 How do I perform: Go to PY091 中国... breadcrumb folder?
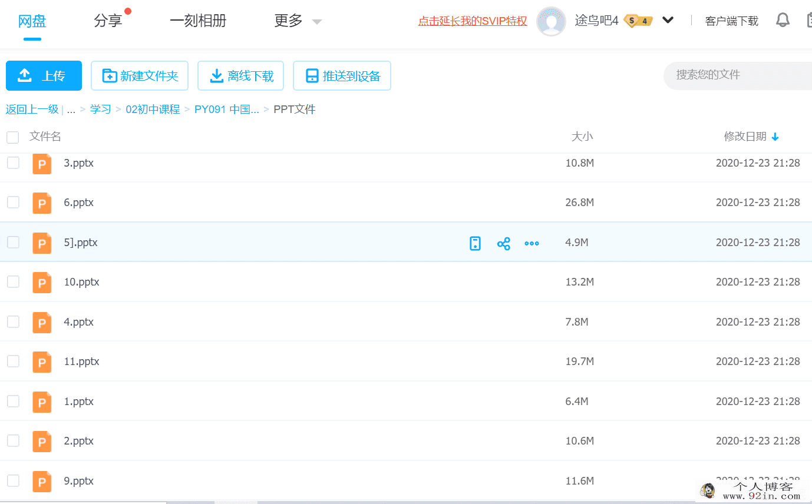[x=227, y=110]
